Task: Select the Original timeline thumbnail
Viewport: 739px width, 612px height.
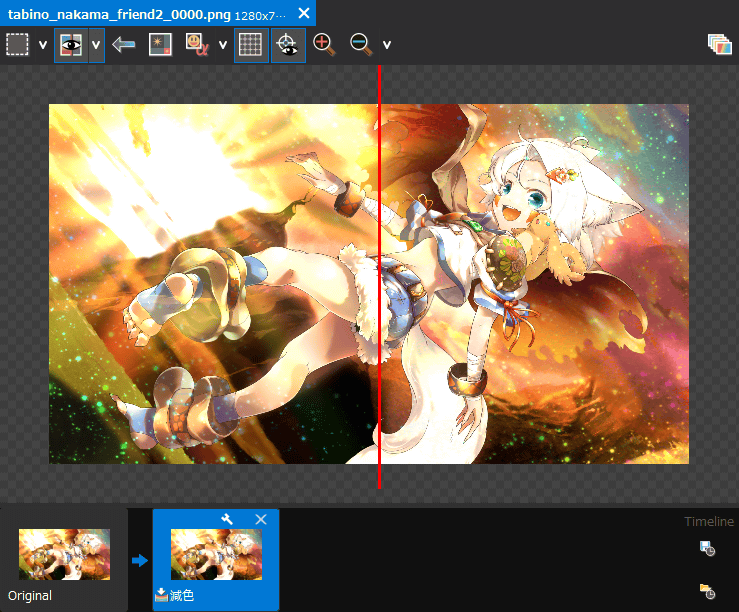Action: click(x=64, y=554)
